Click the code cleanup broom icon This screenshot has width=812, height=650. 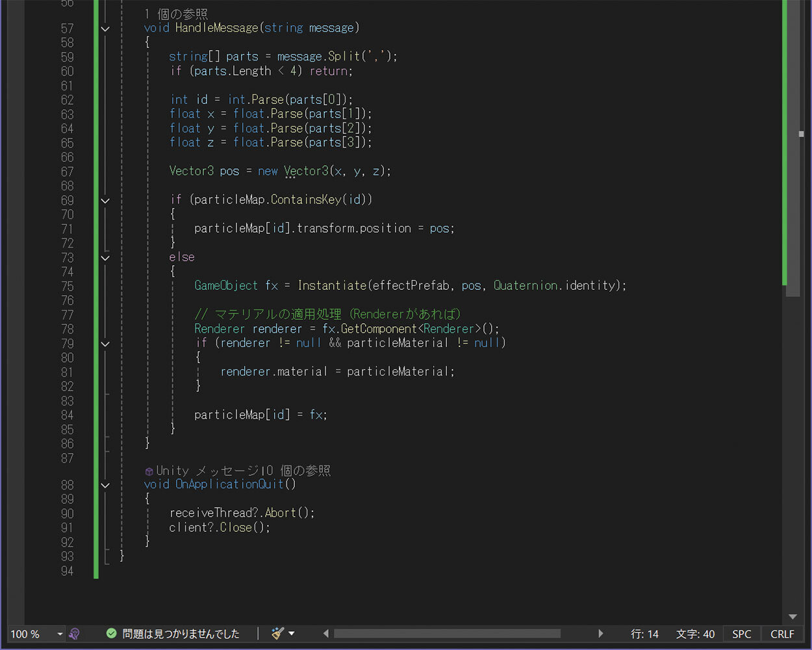pyautogui.click(x=278, y=633)
